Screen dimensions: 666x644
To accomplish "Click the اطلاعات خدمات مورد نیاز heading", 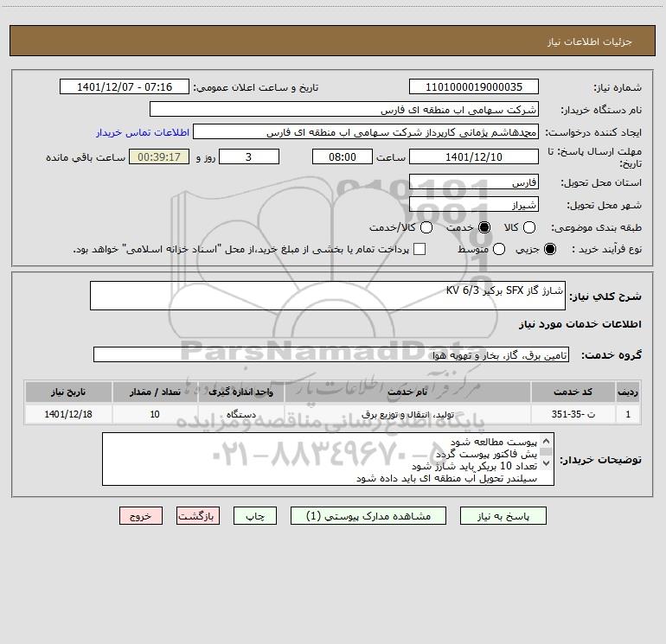I will [x=580, y=324].
